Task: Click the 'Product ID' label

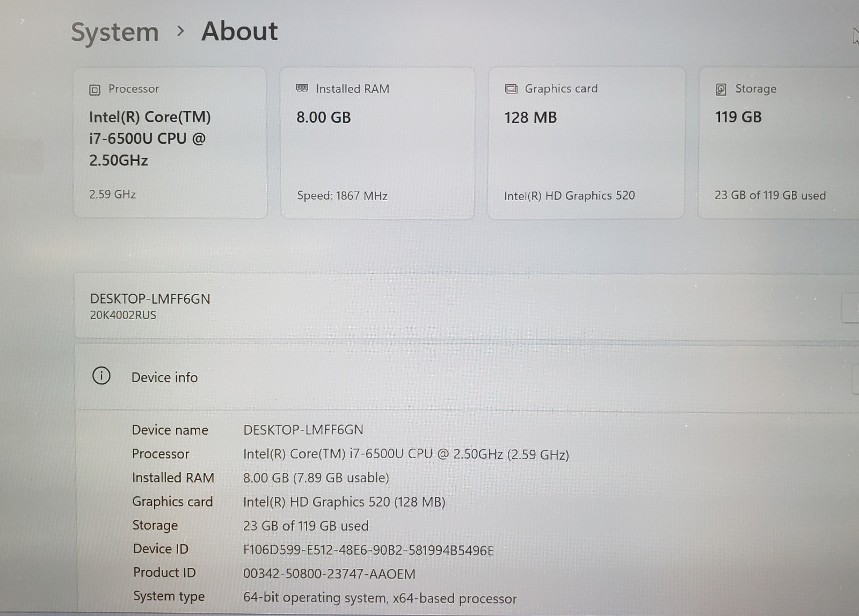Action: 164,572
